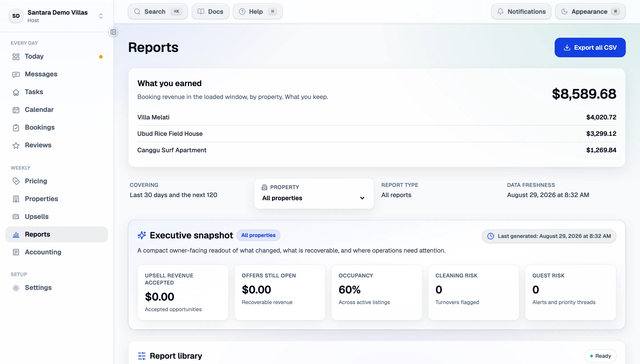Click the Offers Still Open card
The image size is (640, 364).
coord(280,293)
